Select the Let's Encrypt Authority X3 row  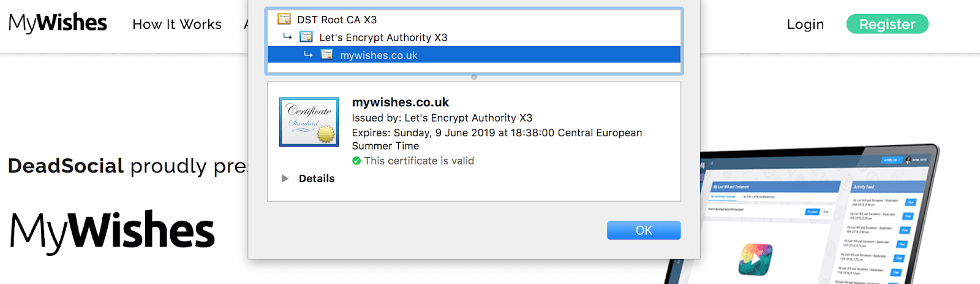pos(474,37)
